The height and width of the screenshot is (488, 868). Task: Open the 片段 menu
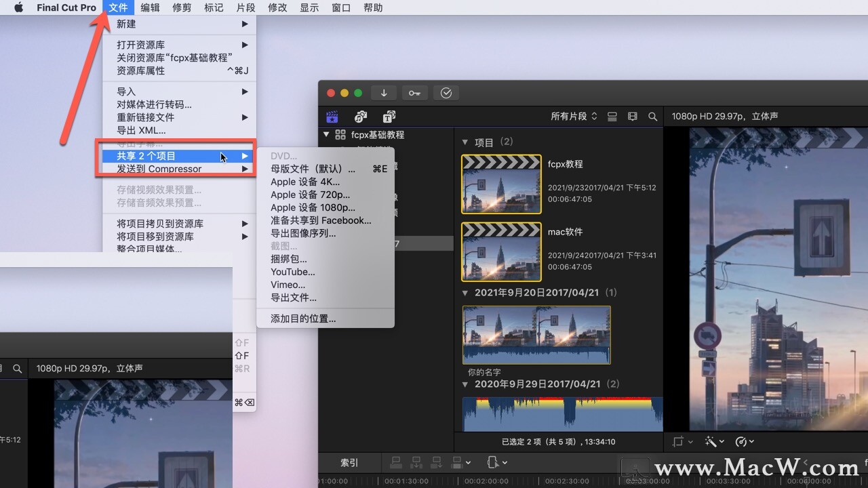coord(245,7)
